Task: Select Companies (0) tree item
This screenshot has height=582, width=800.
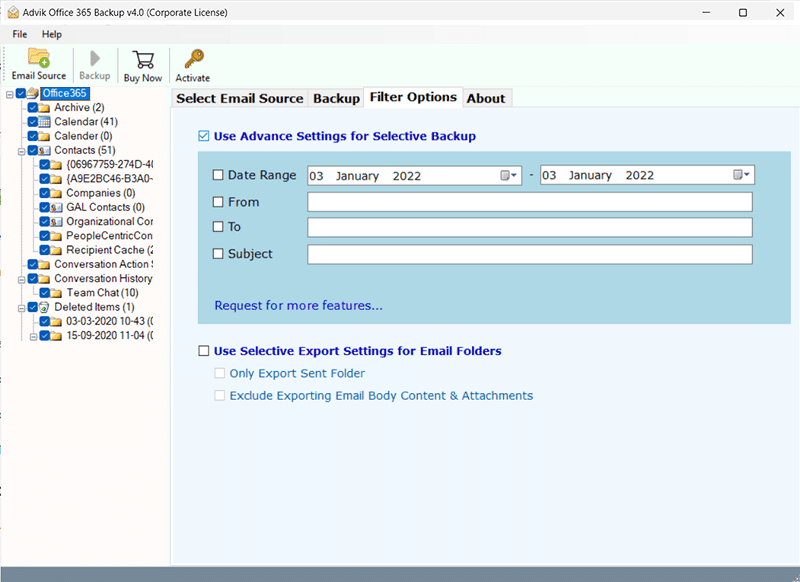Action: [x=101, y=193]
